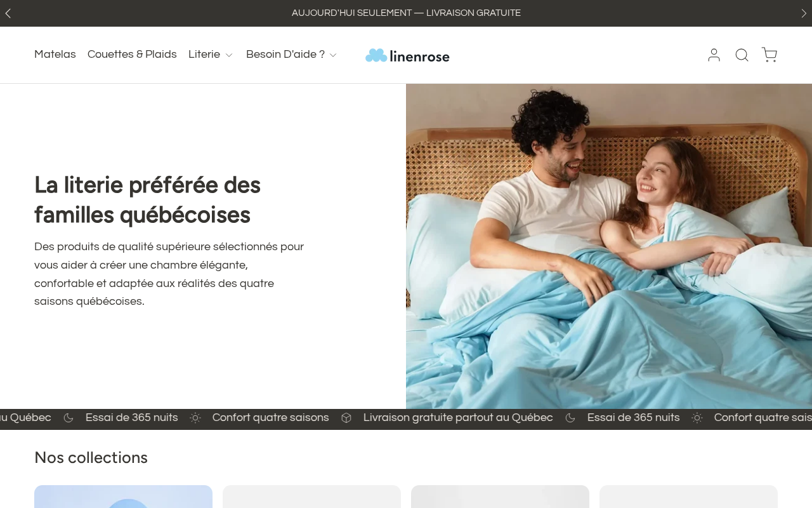Open the Couettes & Plaids menu link
This screenshot has width=812, height=508.
tap(132, 55)
